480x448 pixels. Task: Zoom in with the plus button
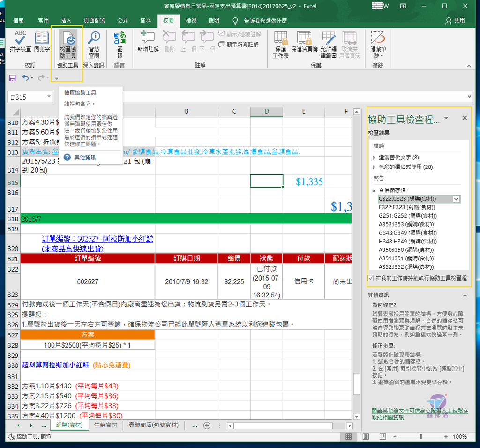[446, 437]
